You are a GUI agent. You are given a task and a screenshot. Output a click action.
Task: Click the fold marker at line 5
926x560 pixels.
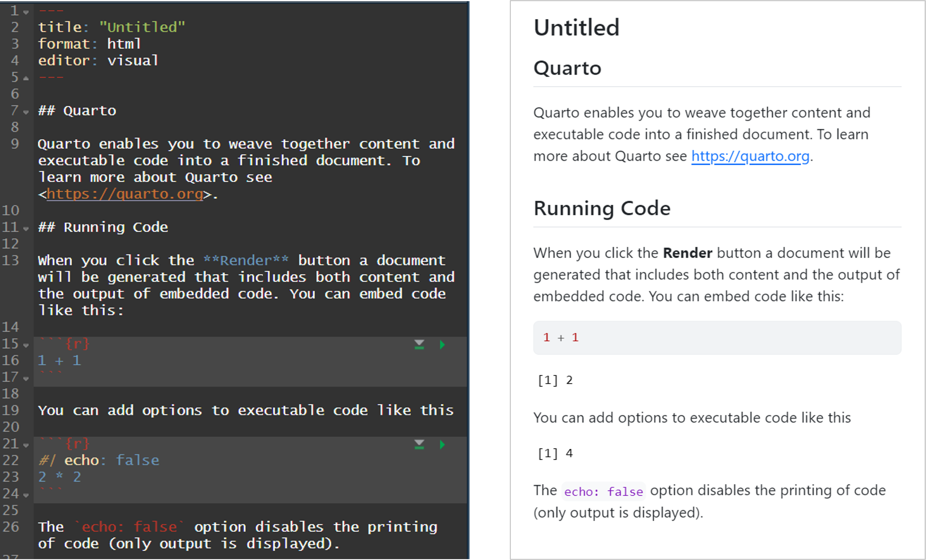pos(26,78)
